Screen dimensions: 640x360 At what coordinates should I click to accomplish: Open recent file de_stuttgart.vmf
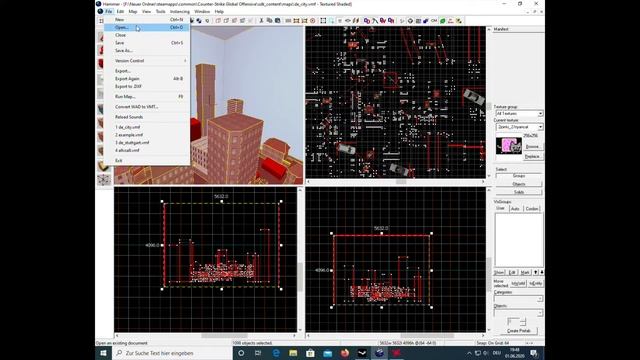[147, 143]
